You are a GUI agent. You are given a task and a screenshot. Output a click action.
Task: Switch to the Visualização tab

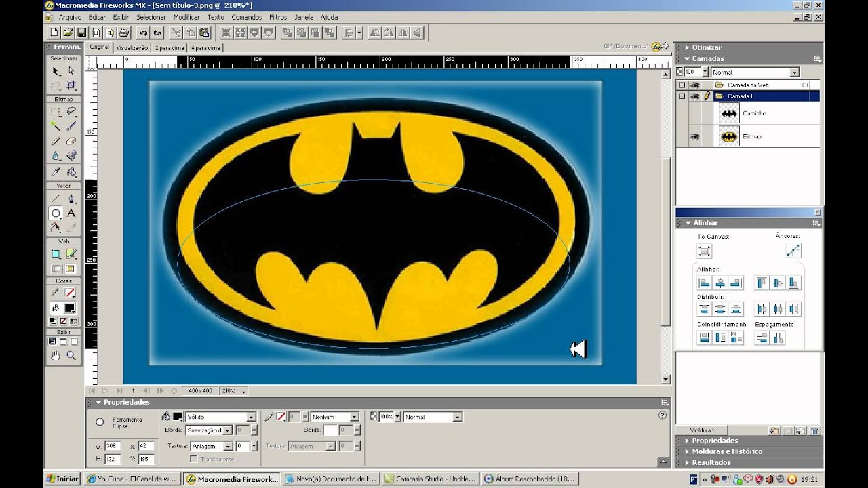[x=132, y=47]
